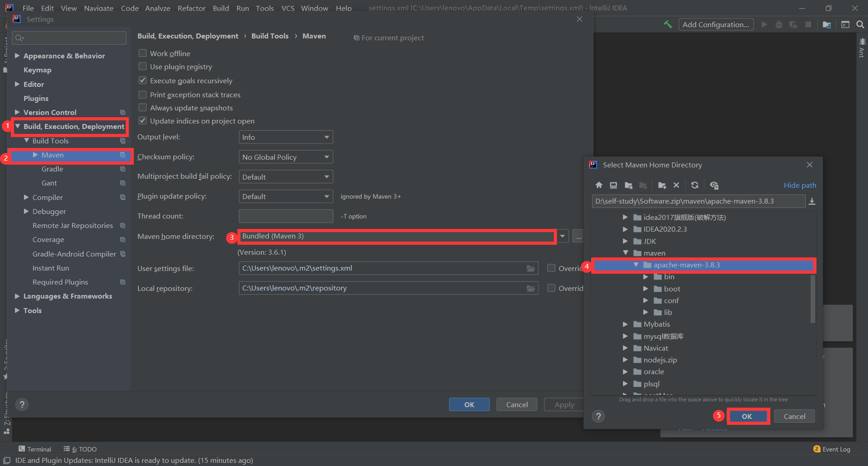868x466 pixels.
Task: Click the folder icon in User settings file field
Action: [x=531, y=269]
